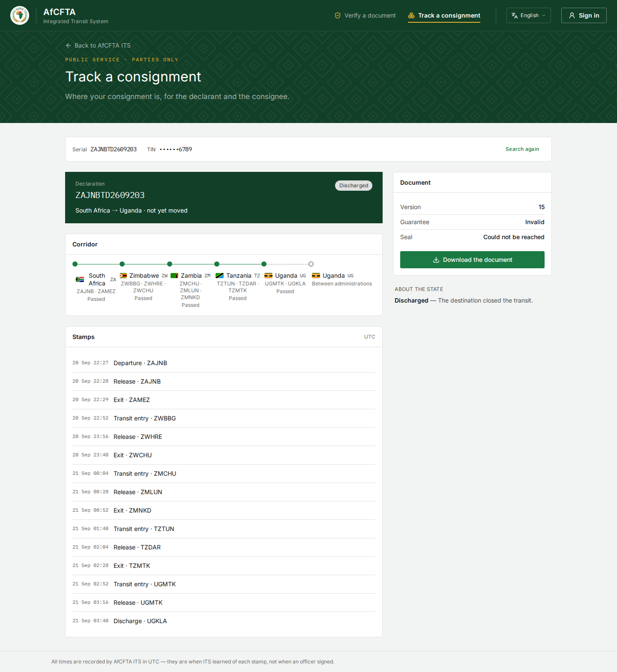617x672 pixels.
Task: Click the AfCFTA circular logo
Action: (20, 15)
